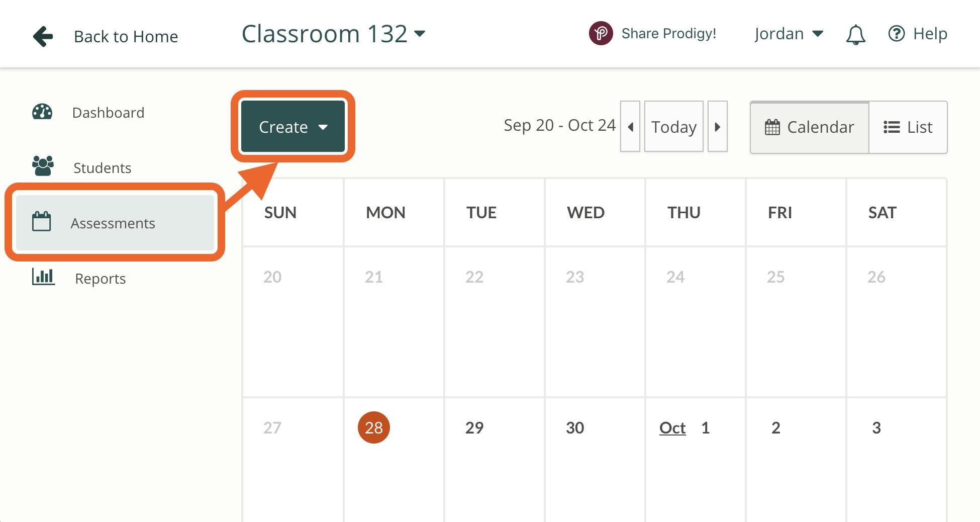Select September 28 on the calendar
The height and width of the screenshot is (522, 980).
coord(373,427)
